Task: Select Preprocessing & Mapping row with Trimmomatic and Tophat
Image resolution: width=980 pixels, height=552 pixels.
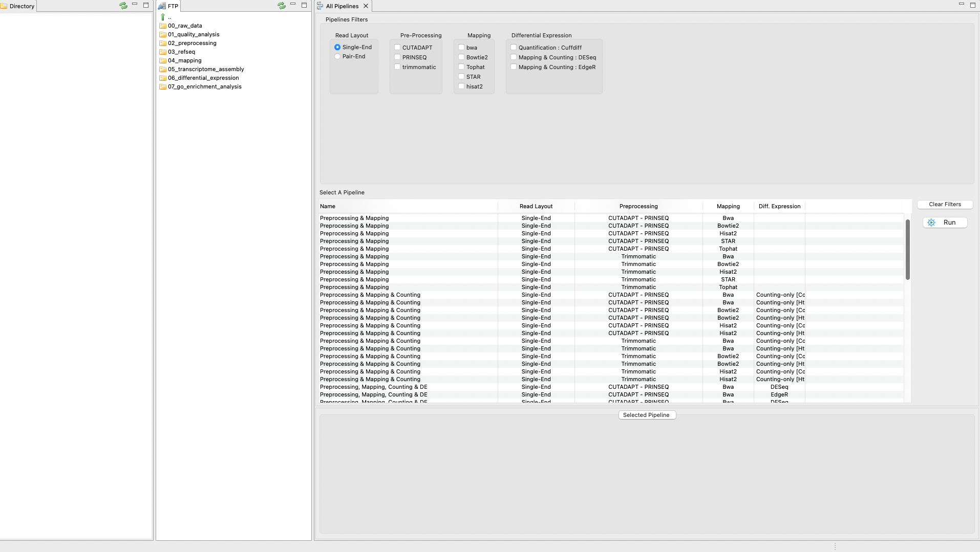Action: [611, 287]
